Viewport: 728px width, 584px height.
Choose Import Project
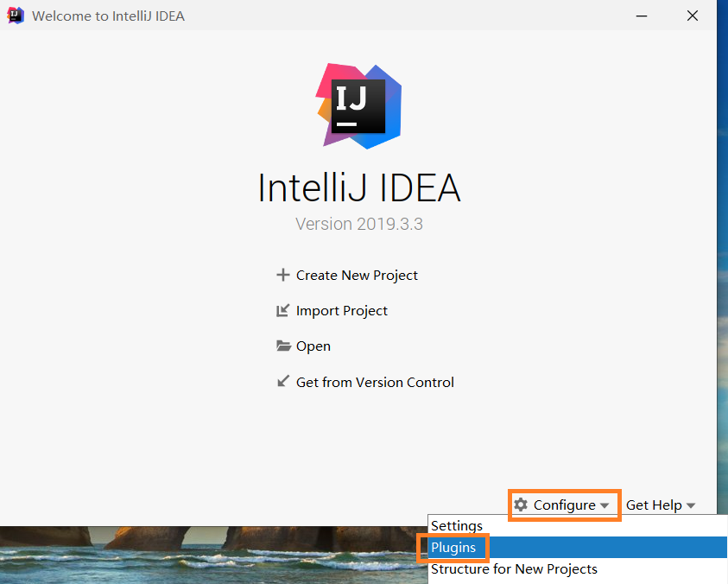[x=332, y=310]
